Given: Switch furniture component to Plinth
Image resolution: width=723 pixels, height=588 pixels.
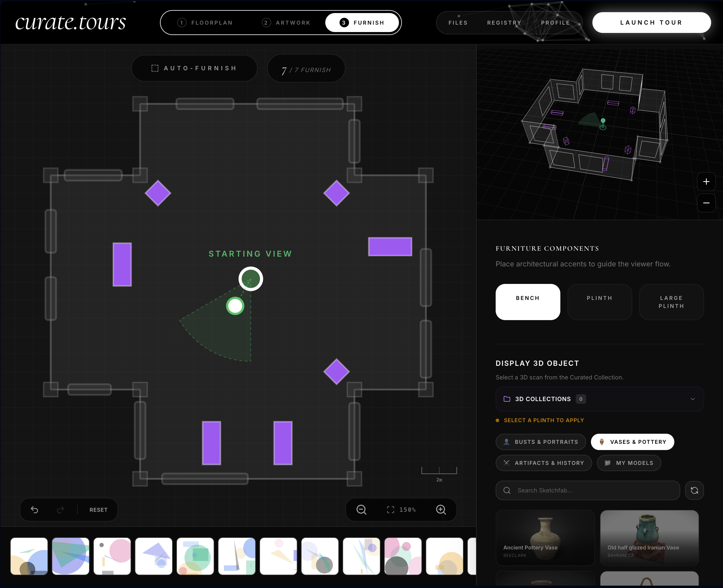Looking at the screenshot, I should tap(599, 302).
